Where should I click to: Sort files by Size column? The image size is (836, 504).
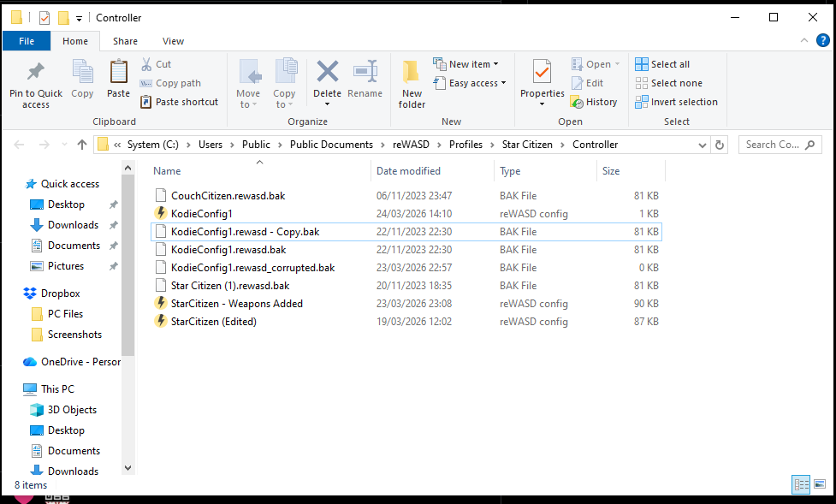click(x=611, y=171)
